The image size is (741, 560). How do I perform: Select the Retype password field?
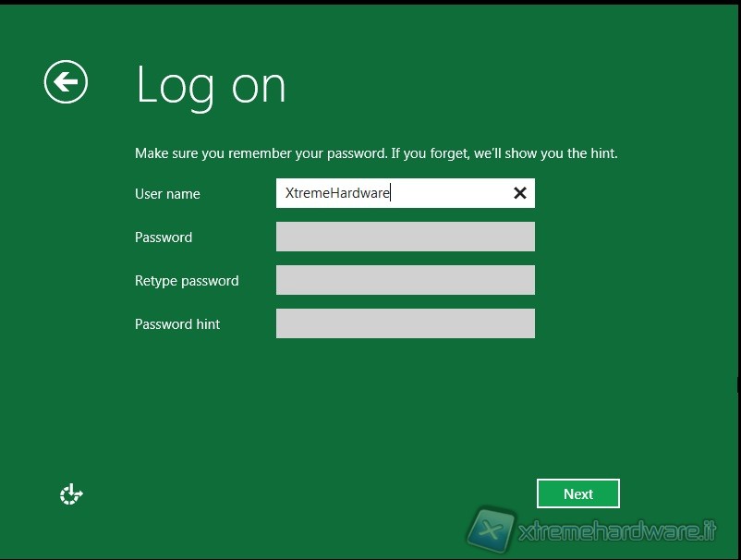[x=405, y=280]
